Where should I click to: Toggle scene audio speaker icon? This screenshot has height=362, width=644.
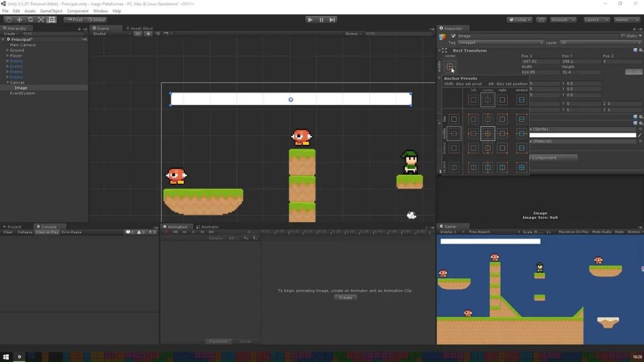pos(157,34)
